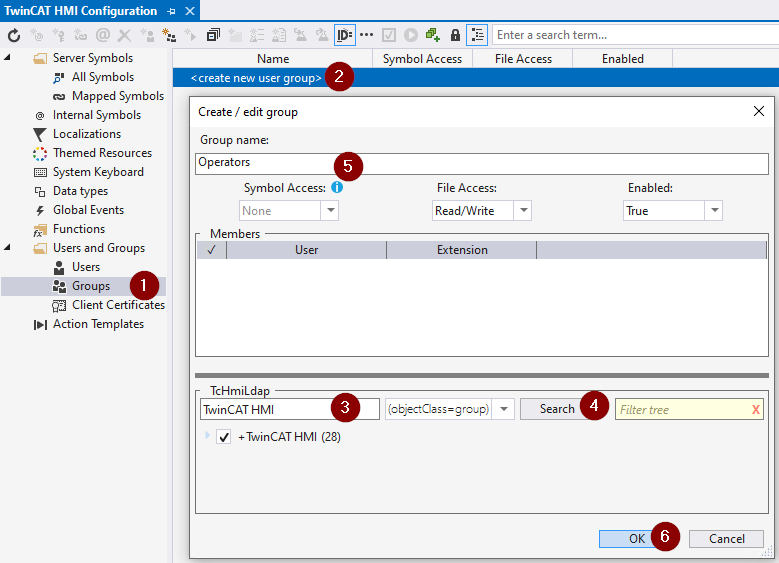Click the Functions fx icon
The width and height of the screenshot is (779, 563).
tap(40, 230)
